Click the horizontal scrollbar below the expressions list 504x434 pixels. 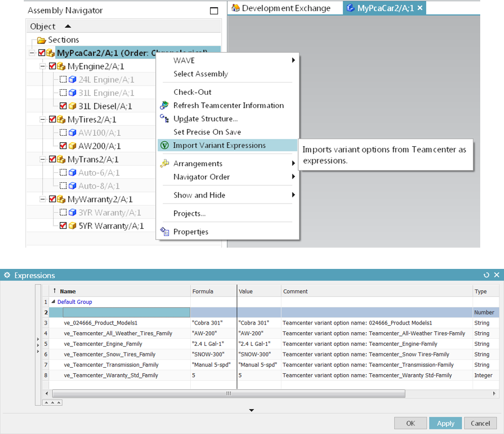tap(228, 393)
